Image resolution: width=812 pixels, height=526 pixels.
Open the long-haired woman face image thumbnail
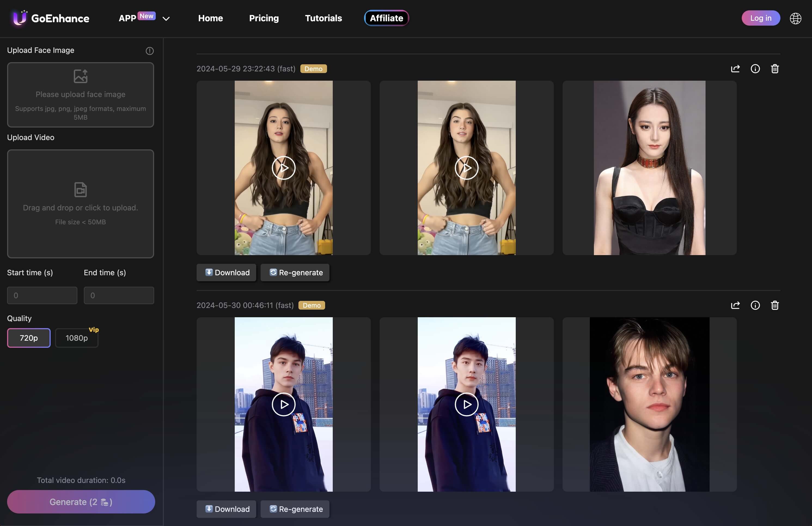click(649, 168)
